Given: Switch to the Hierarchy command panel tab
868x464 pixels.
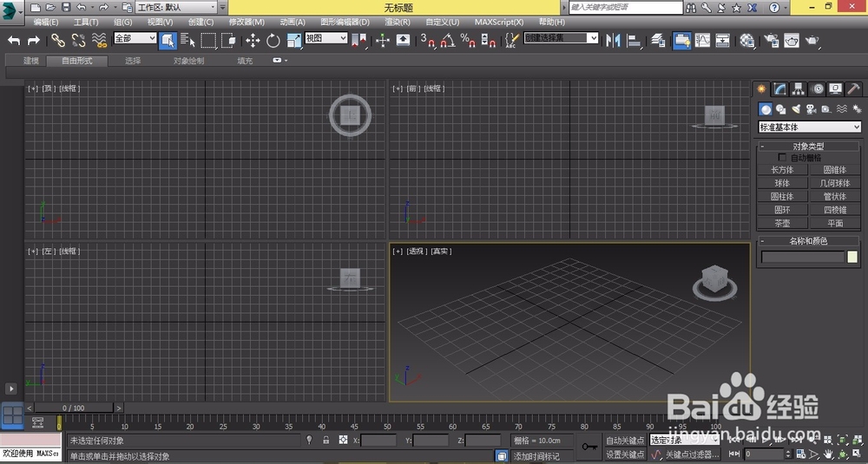Looking at the screenshot, I should pos(799,88).
